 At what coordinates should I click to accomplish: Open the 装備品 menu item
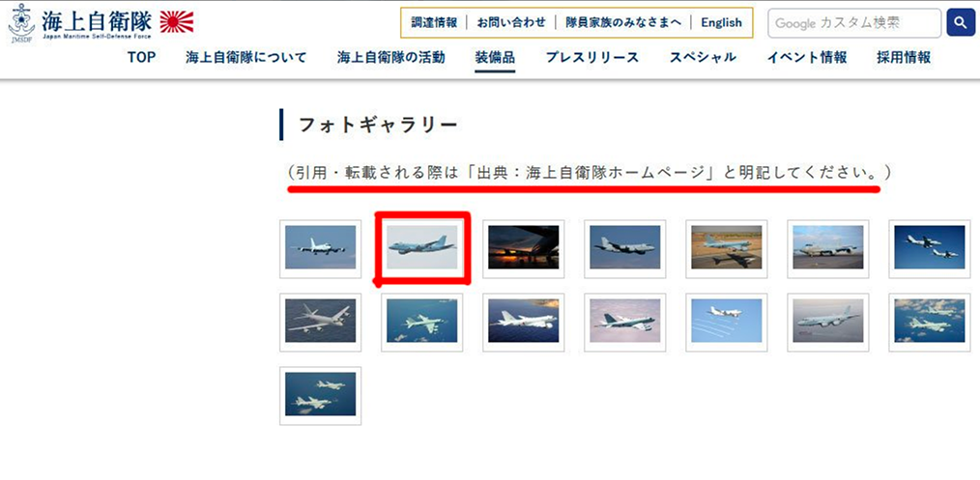[x=495, y=58]
